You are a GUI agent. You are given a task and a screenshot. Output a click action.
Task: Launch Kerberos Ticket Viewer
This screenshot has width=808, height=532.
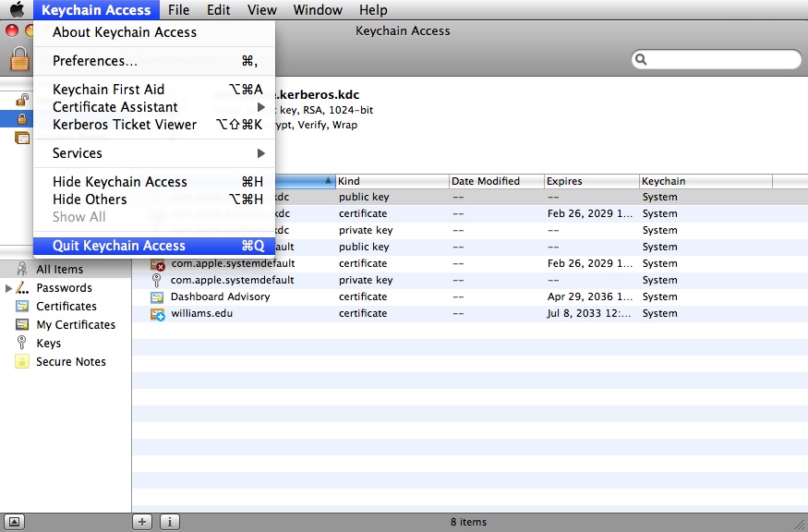(154, 125)
